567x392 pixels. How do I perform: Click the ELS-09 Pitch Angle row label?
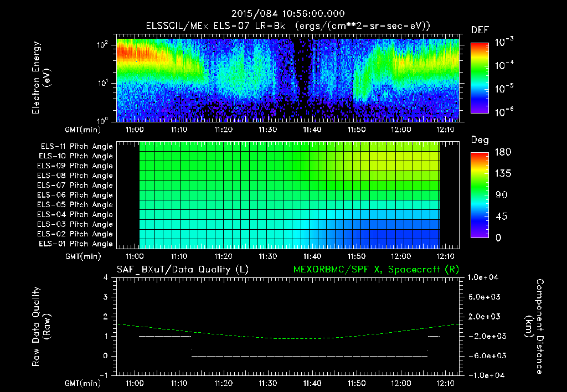click(75, 166)
